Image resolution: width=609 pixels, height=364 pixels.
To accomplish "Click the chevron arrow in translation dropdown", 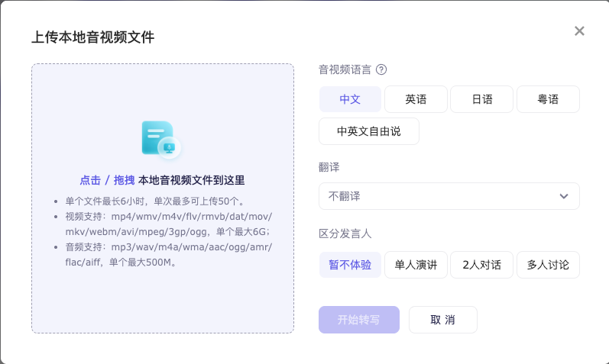I will tap(564, 196).
